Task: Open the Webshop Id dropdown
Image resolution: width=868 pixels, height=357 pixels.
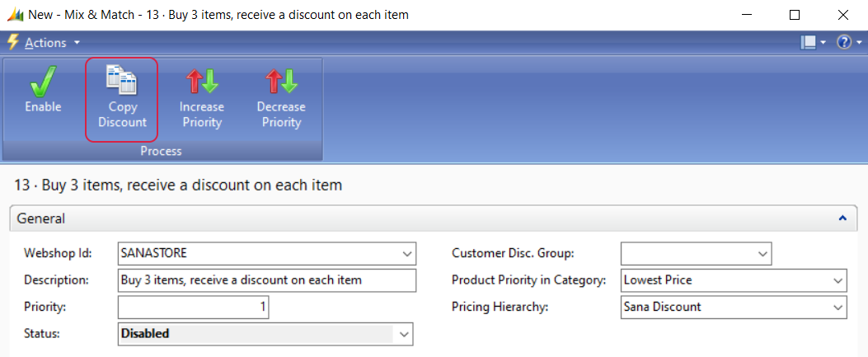Action: (407, 253)
